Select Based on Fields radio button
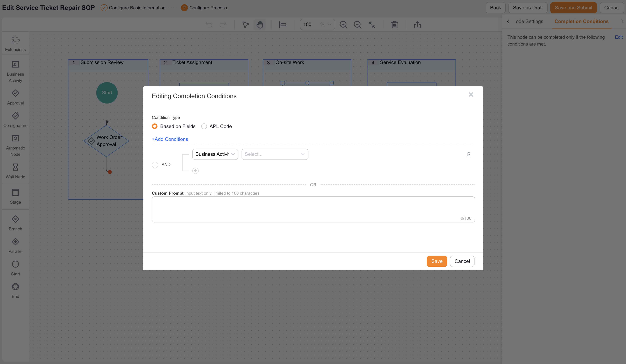The image size is (626, 364). pos(154,126)
